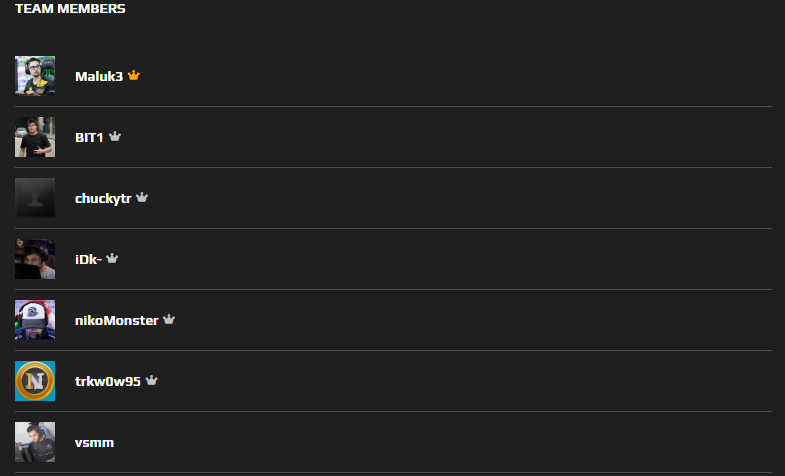Open nikoMonster player name link
The width and height of the screenshot is (785, 476).
click(x=117, y=321)
